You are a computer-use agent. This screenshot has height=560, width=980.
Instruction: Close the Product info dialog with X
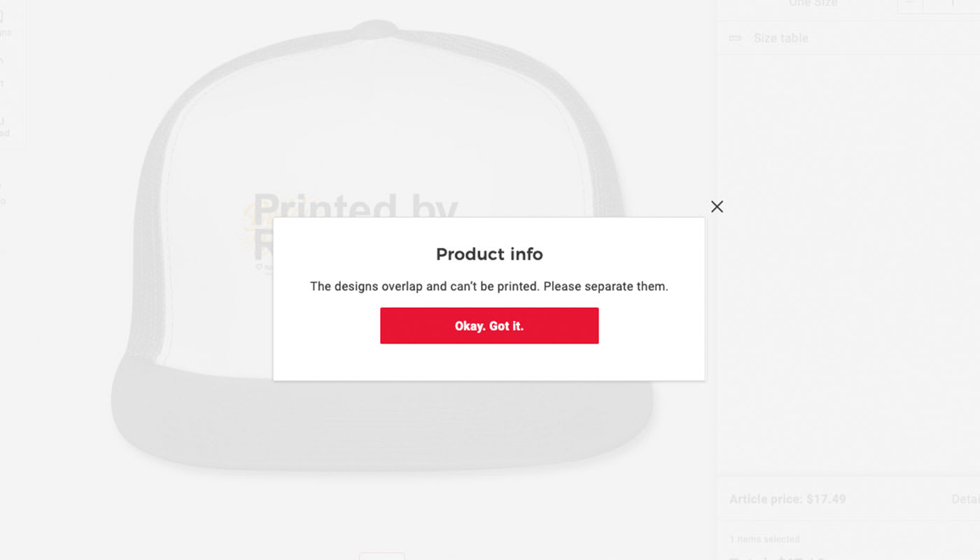(x=717, y=206)
